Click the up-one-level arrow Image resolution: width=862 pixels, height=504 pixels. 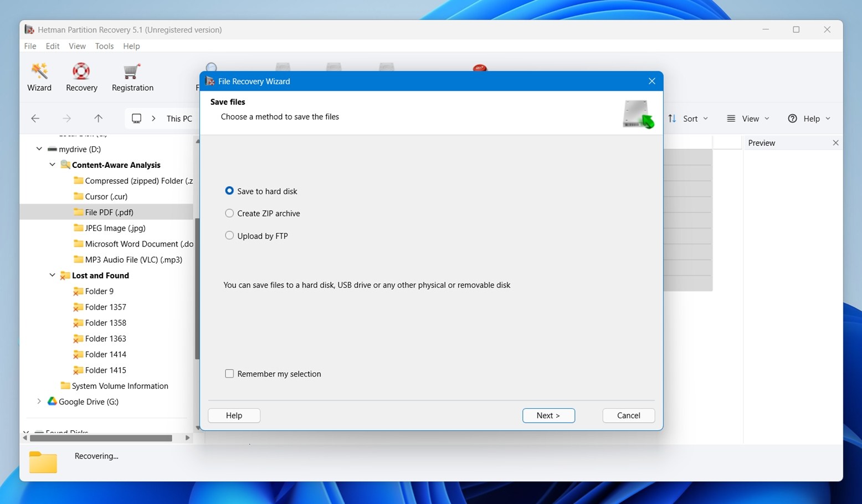point(98,118)
